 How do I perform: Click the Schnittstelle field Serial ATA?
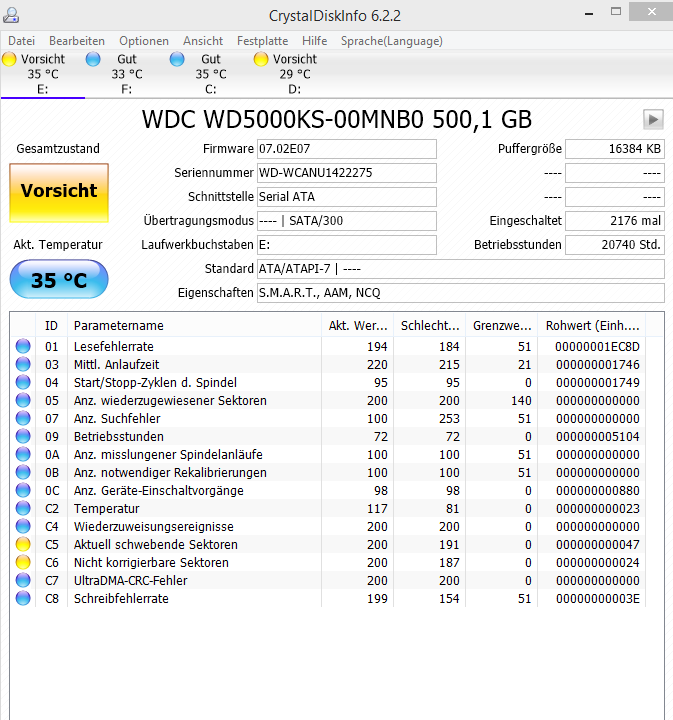pos(347,197)
